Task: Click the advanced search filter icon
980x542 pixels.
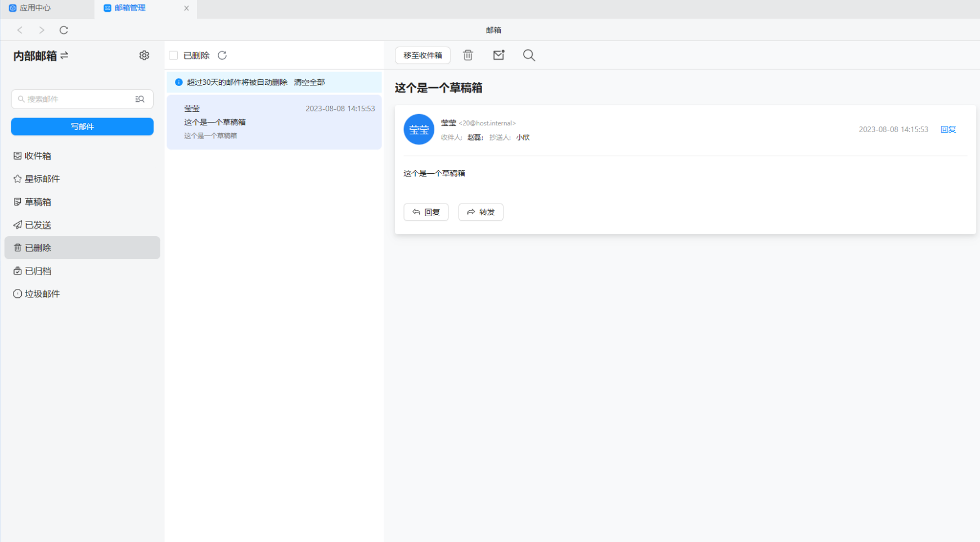Action: [140, 99]
